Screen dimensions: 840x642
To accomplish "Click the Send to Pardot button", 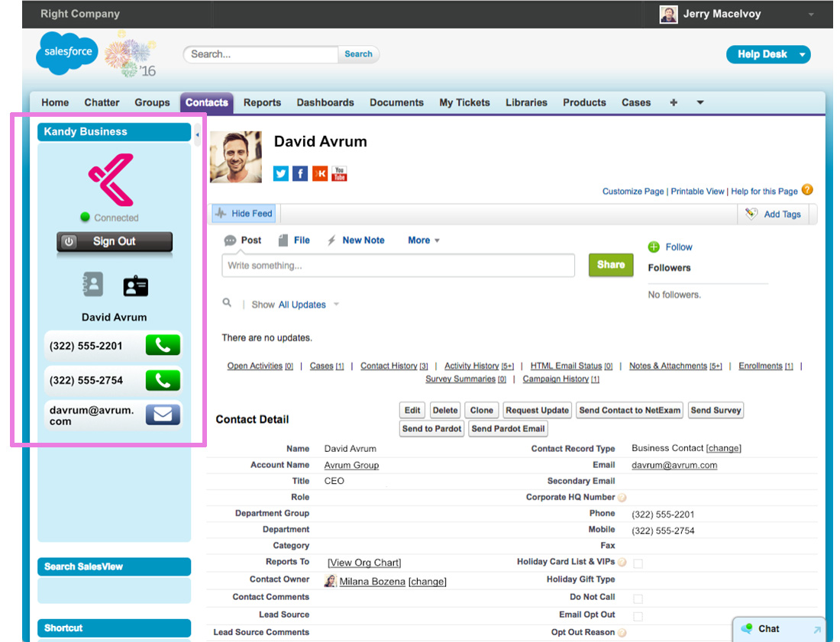I will (x=431, y=428).
